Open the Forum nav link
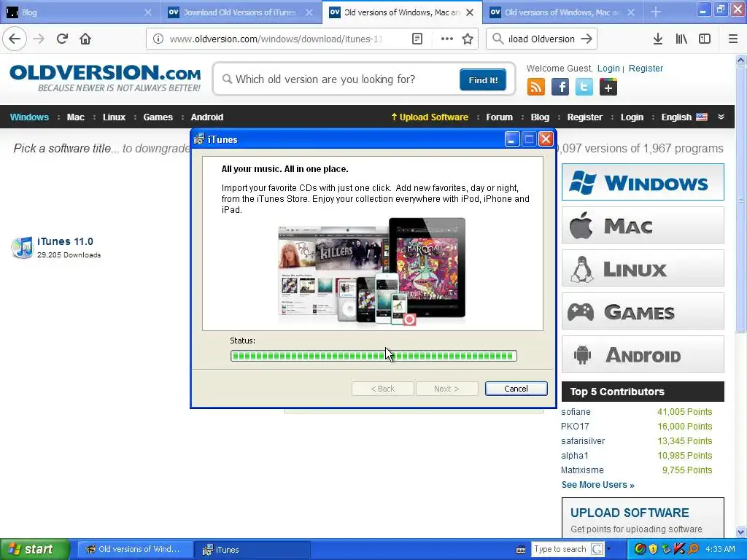 [499, 117]
